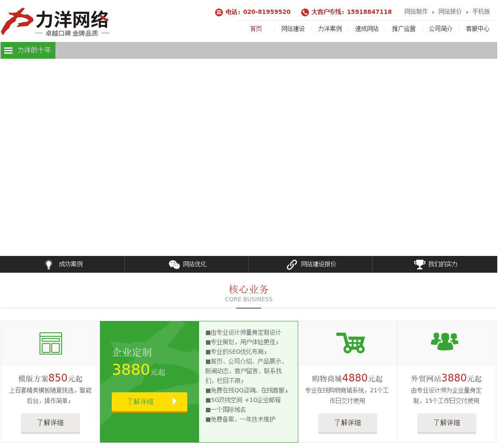Click the red telephone icon
The height and width of the screenshot is (446, 504).
[219, 12]
